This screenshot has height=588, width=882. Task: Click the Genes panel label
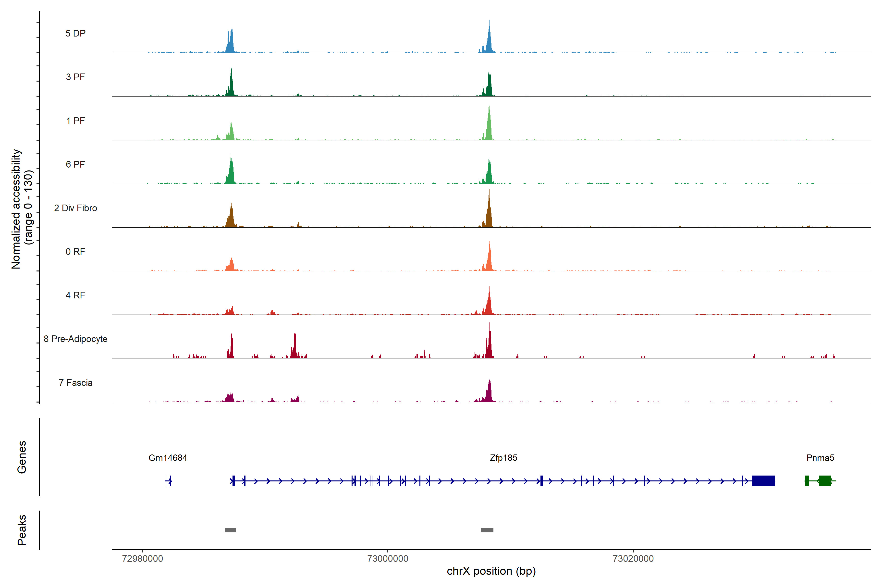(x=22, y=457)
